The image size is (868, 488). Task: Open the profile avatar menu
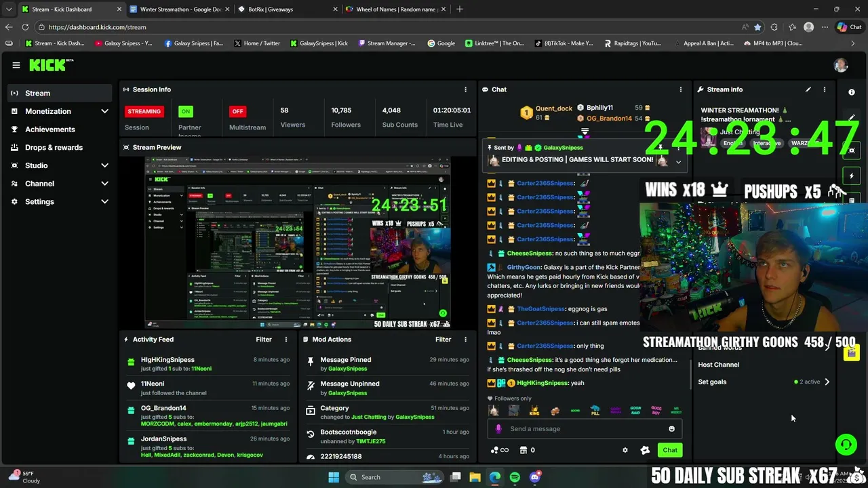pyautogui.click(x=841, y=65)
